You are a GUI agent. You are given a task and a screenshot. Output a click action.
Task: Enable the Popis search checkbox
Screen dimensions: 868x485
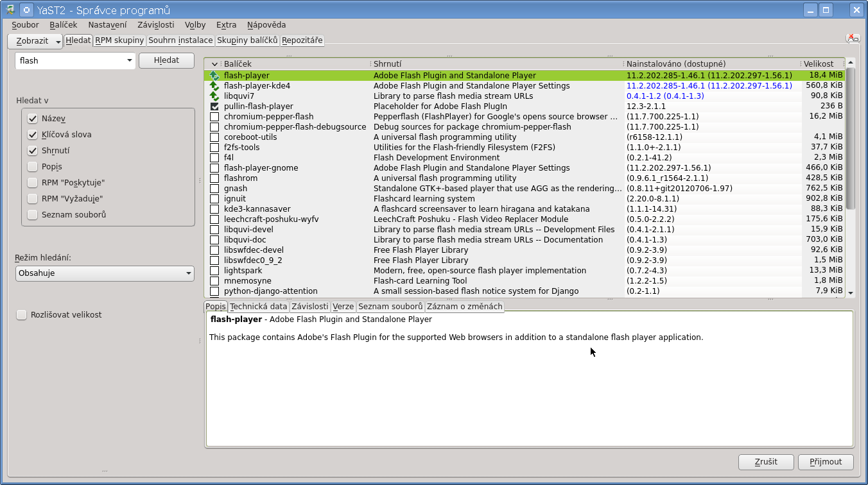click(33, 167)
